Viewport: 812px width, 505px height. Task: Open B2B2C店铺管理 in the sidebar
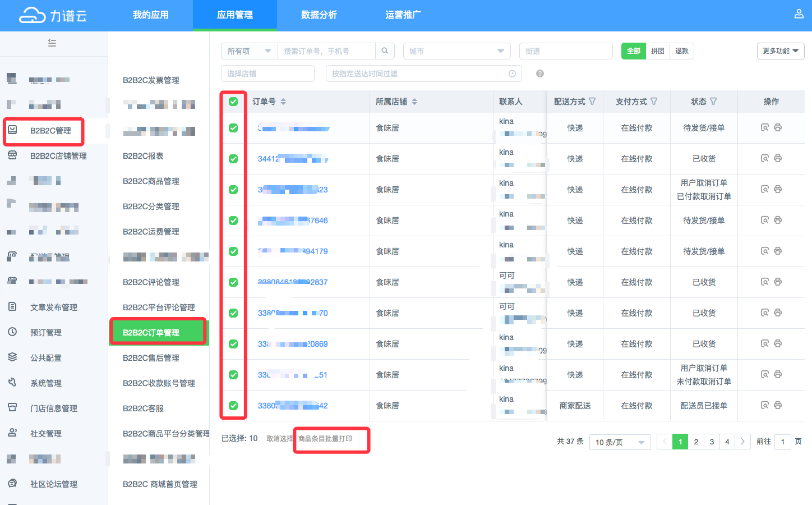(58, 156)
